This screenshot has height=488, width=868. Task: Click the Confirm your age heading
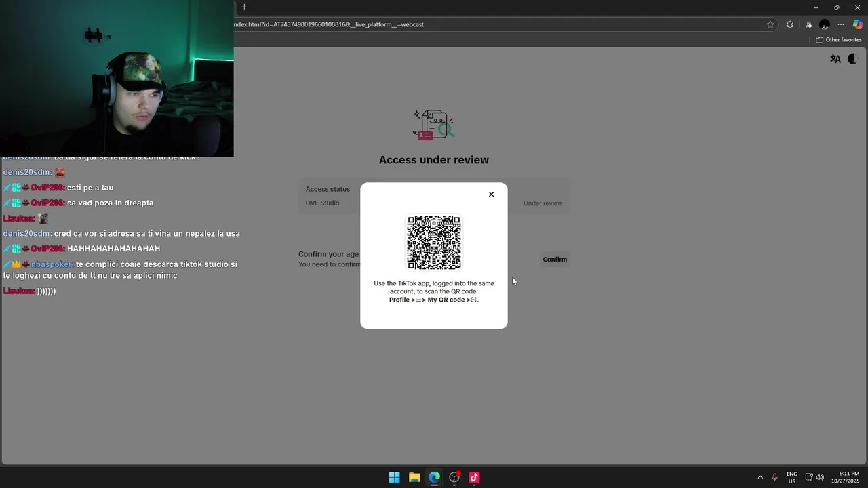point(329,254)
